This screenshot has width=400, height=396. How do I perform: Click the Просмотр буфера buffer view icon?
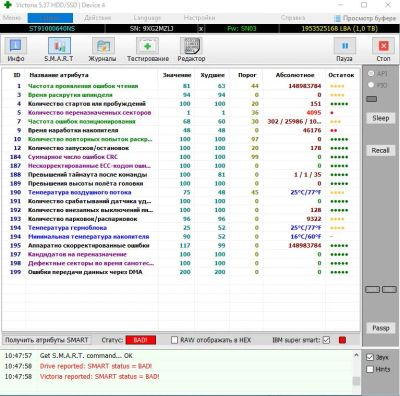(337, 18)
